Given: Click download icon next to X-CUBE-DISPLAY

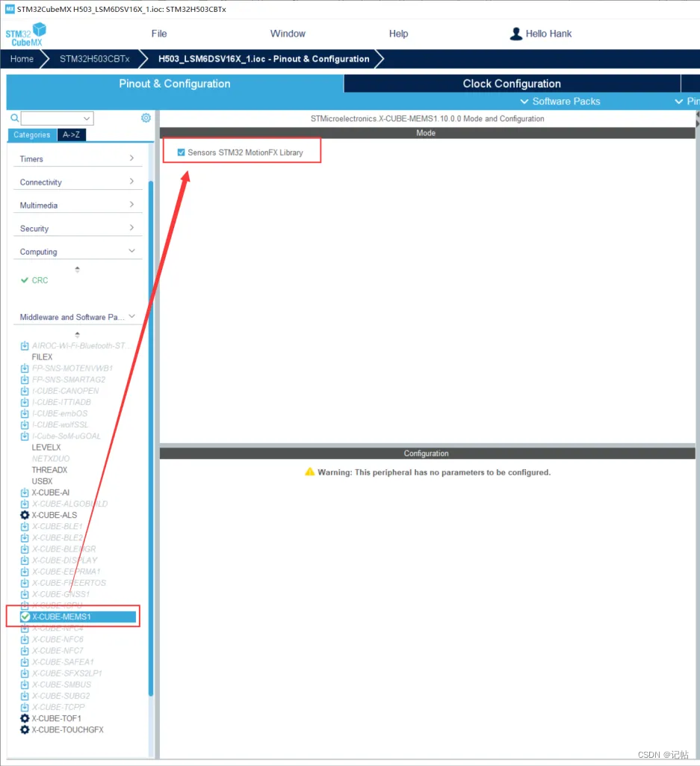Looking at the screenshot, I should 25,560.
